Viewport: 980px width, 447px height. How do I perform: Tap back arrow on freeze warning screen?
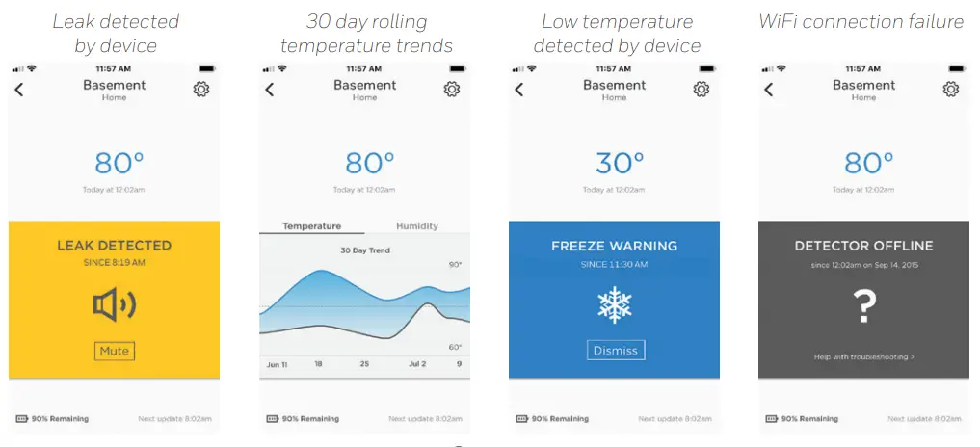coord(518,90)
